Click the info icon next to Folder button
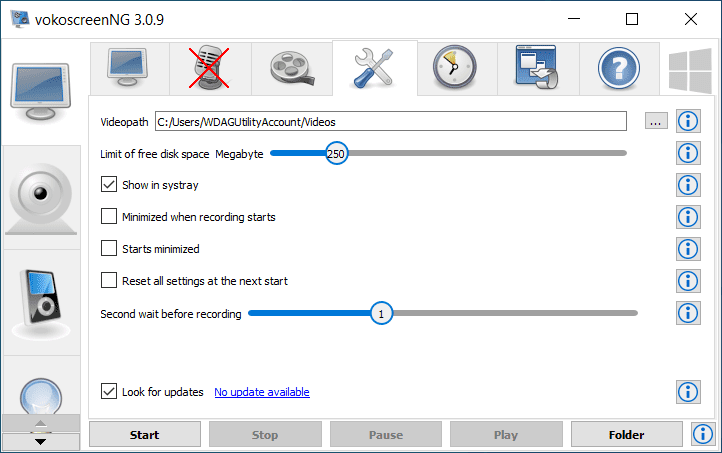 (703, 434)
